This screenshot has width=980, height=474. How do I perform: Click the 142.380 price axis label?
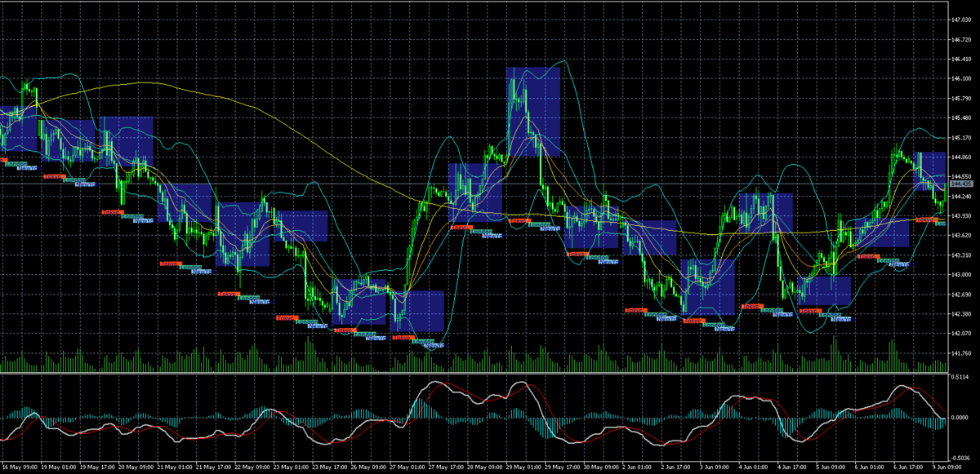click(961, 314)
